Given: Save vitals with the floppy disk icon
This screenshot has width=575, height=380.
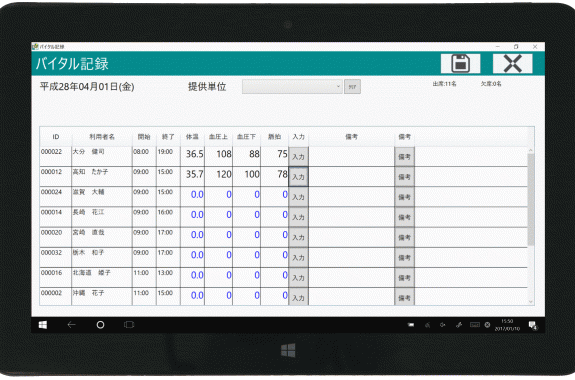Looking at the screenshot, I should (x=460, y=63).
